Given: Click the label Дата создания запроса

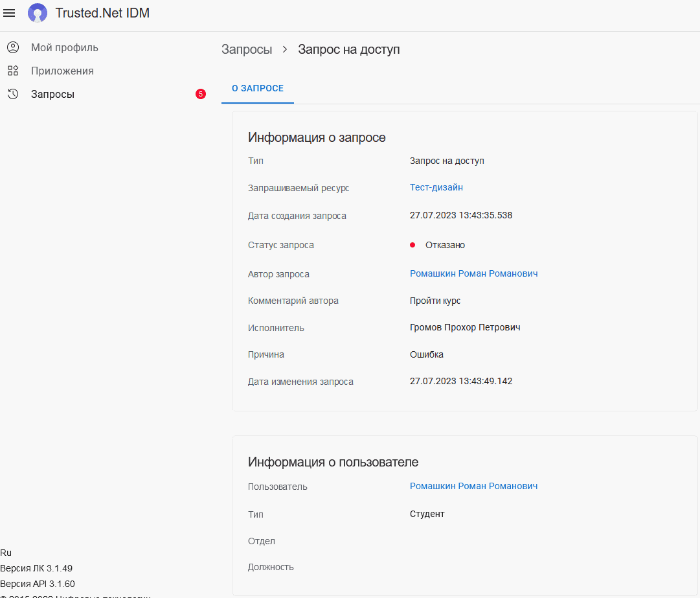Looking at the screenshot, I should click(297, 216).
